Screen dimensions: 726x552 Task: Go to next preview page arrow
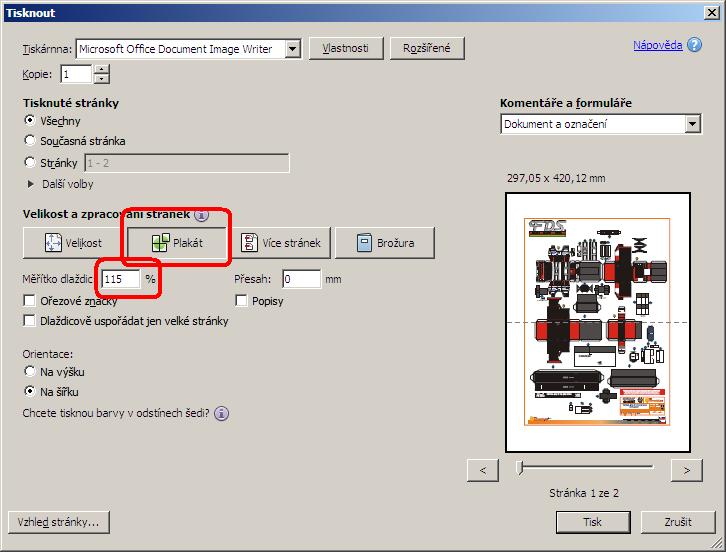[x=686, y=468]
